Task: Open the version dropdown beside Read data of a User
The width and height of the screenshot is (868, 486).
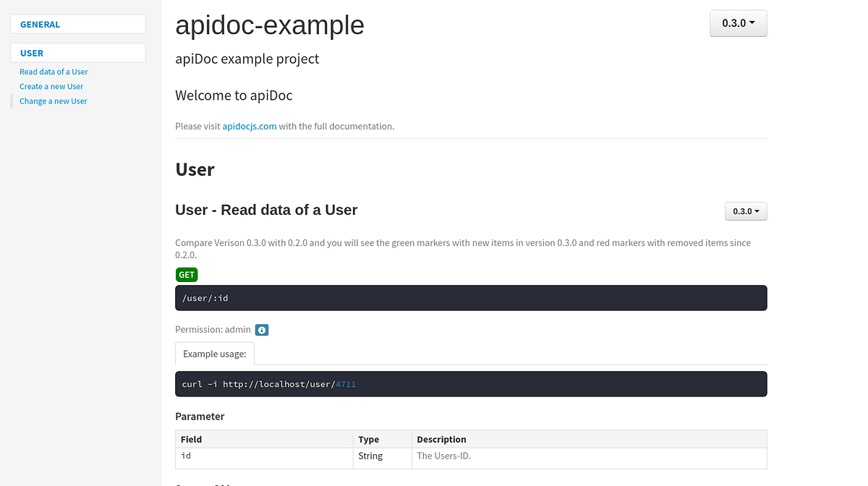Action: (746, 210)
